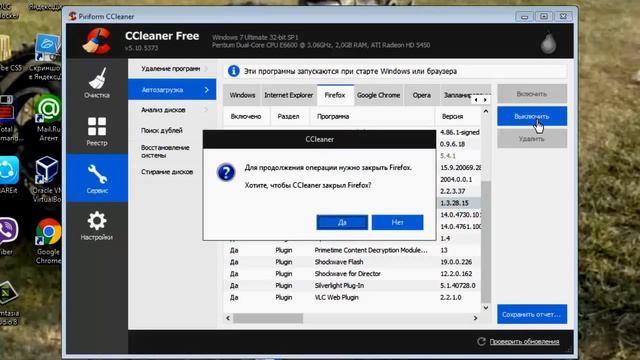
Task: Click the Включить button
Action: point(532,94)
